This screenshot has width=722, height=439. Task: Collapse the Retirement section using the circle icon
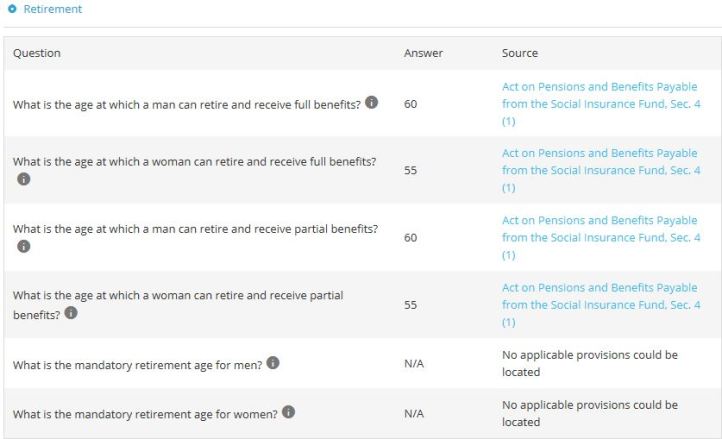coord(12,9)
